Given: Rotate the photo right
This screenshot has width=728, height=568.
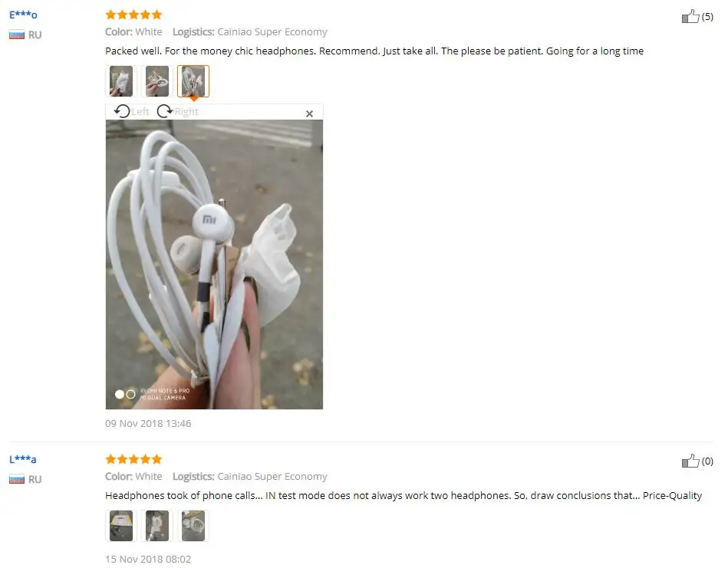Looking at the screenshot, I should click(x=178, y=111).
